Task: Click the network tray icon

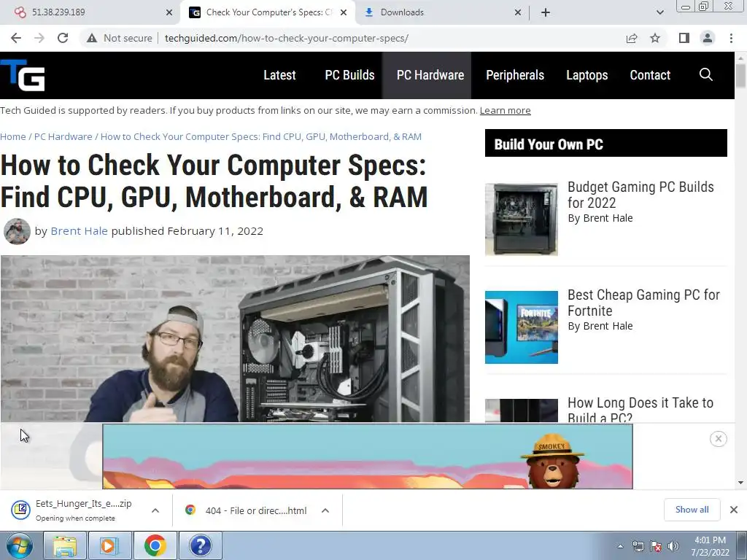Action: click(638, 546)
